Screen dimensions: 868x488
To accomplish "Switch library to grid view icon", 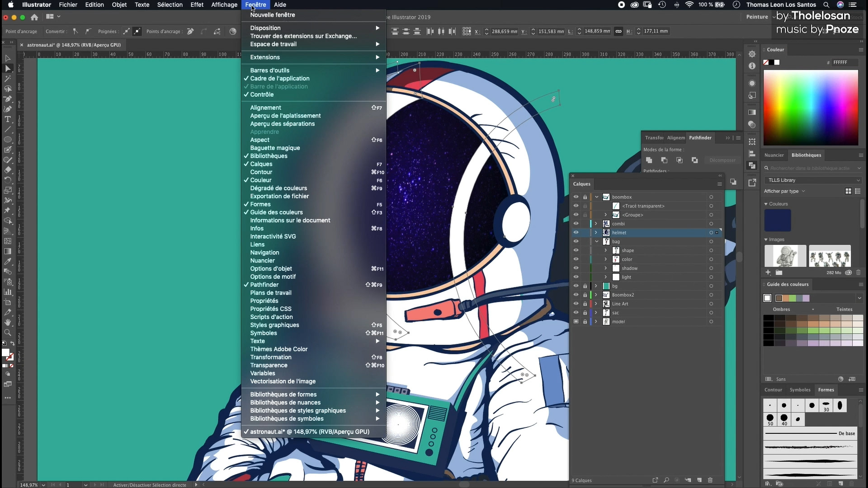I will [x=849, y=191].
